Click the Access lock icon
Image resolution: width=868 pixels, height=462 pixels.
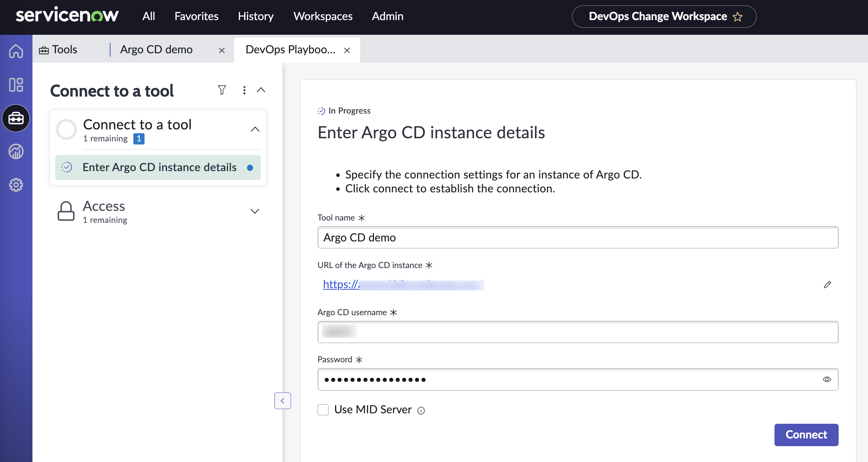pyautogui.click(x=66, y=211)
